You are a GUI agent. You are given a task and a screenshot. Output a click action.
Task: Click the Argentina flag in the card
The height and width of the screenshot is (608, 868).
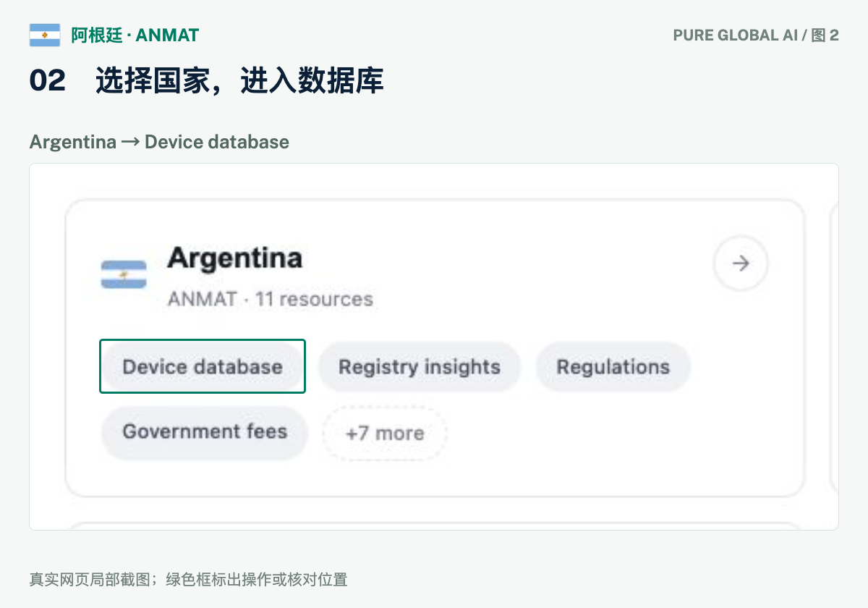124,274
